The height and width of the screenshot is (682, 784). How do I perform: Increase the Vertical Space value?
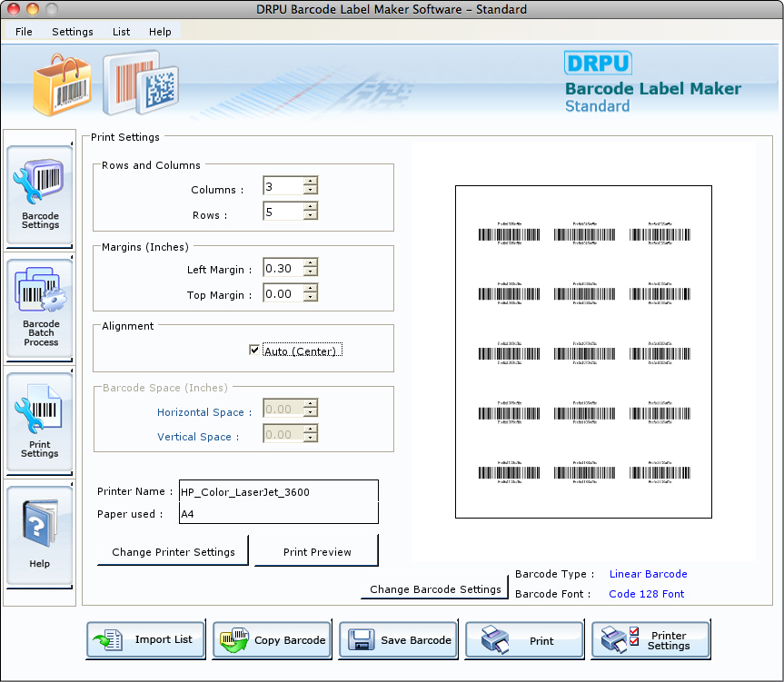tap(311, 430)
